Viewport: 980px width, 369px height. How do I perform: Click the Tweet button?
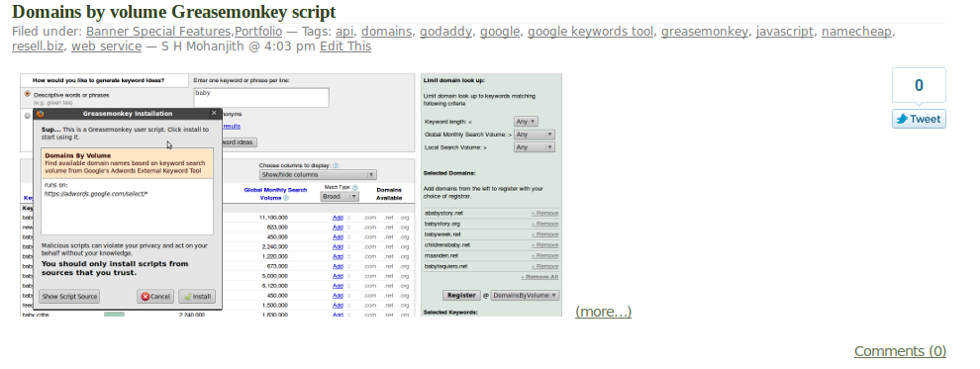(919, 119)
